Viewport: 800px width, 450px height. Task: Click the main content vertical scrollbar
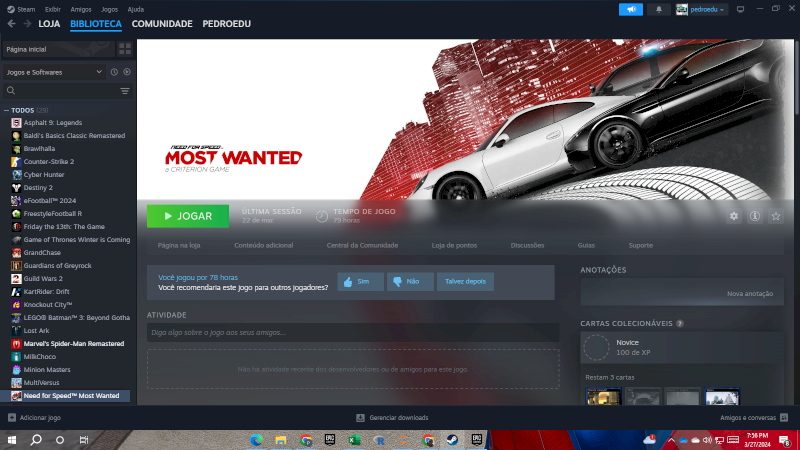pos(797,77)
